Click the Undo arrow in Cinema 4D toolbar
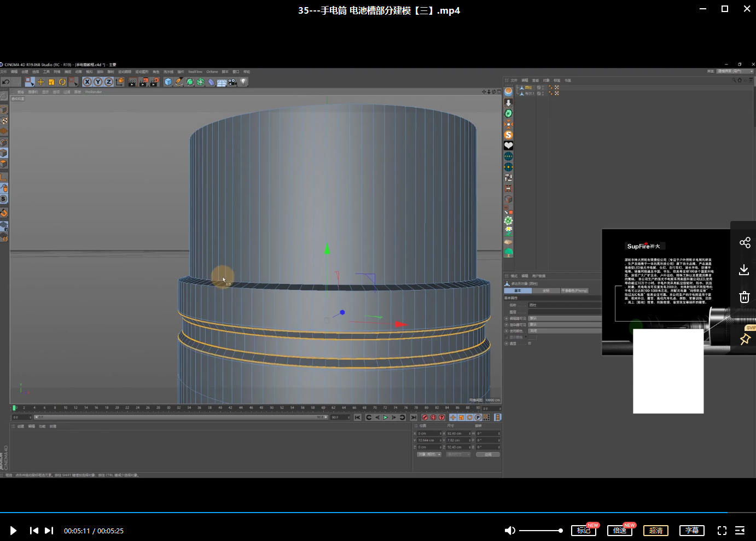Image resolution: width=756 pixels, height=541 pixels. [x=5, y=82]
